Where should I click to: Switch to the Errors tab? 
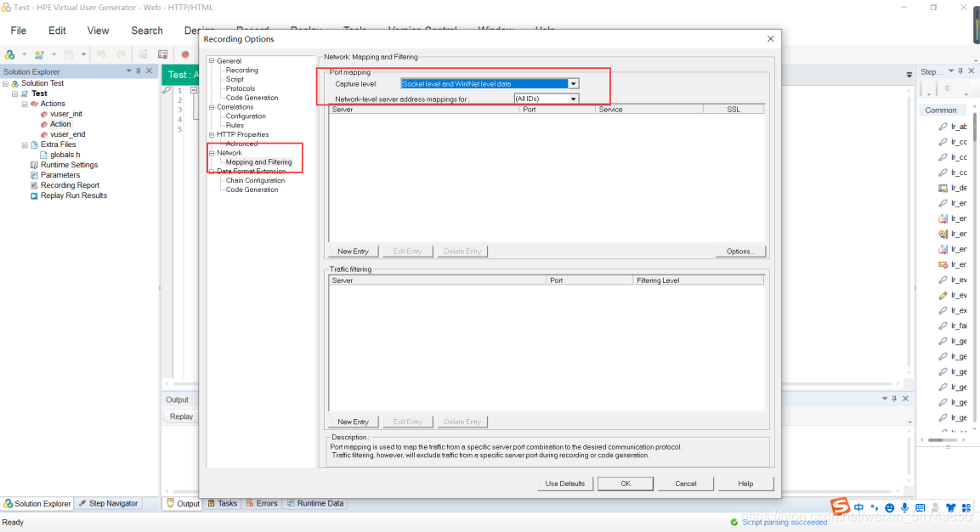pos(262,503)
